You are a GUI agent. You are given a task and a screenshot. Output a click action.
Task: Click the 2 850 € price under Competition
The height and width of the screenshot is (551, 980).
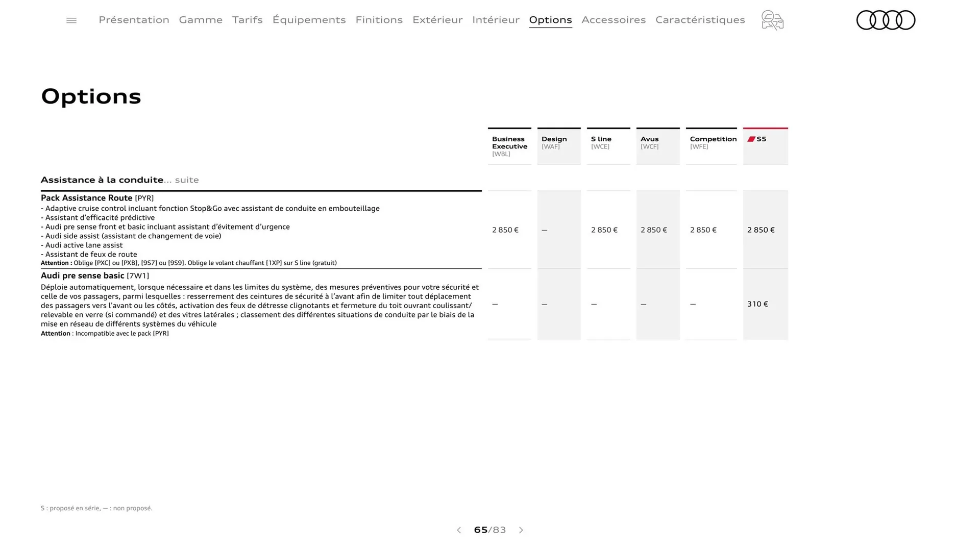click(703, 230)
